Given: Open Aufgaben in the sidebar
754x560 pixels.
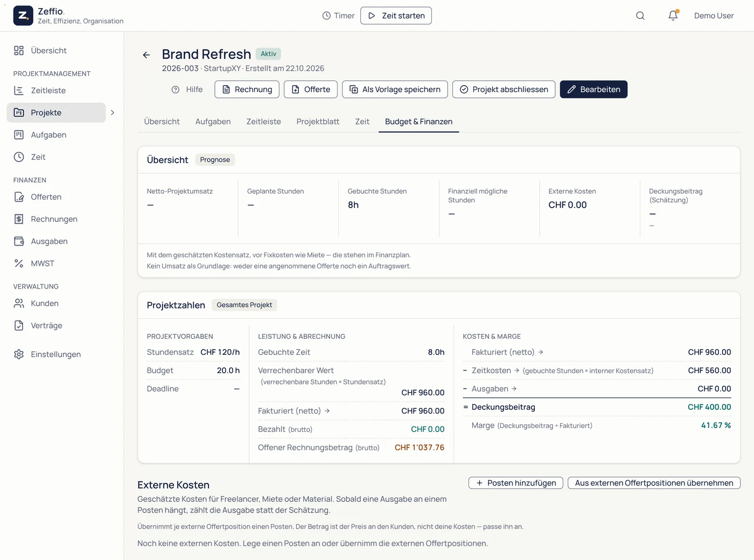Looking at the screenshot, I should tap(57, 135).
